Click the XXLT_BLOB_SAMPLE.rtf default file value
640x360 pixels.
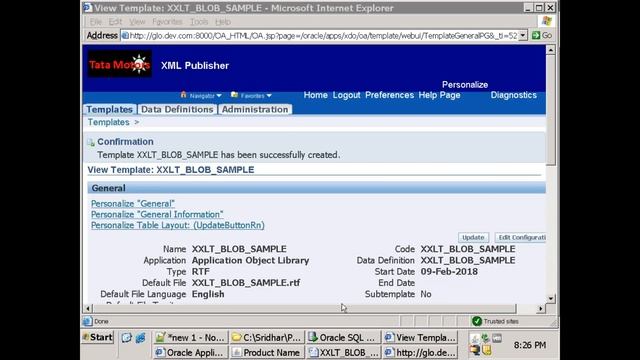point(246,283)
